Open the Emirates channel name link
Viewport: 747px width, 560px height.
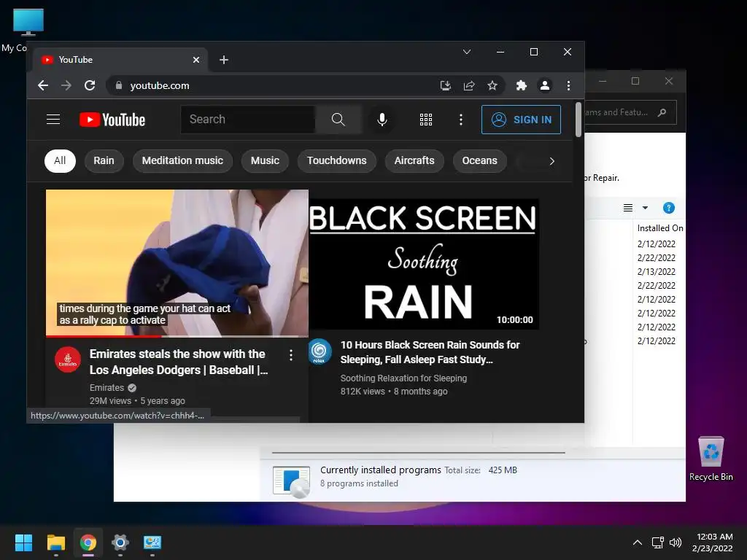tap(107, 388)
